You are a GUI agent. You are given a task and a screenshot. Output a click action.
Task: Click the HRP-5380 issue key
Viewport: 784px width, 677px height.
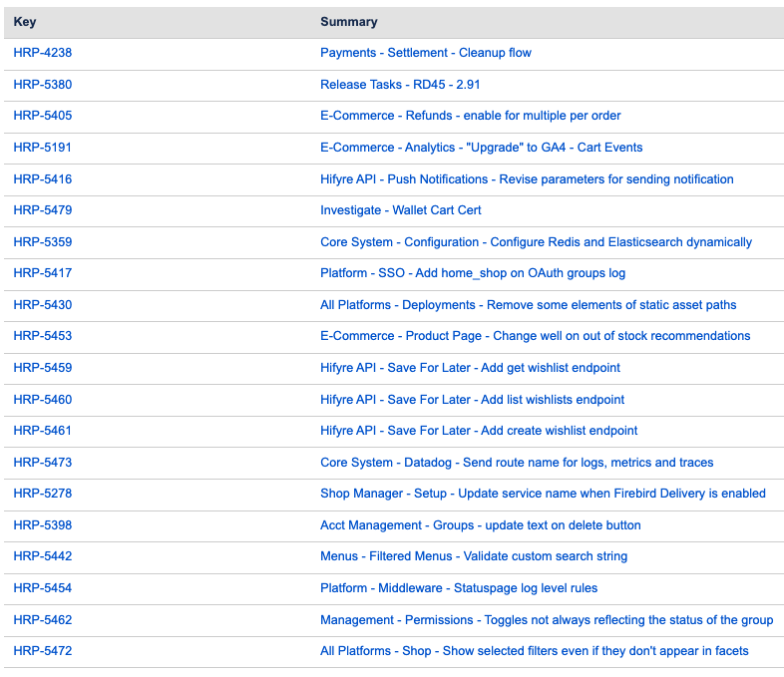(43, 85)
